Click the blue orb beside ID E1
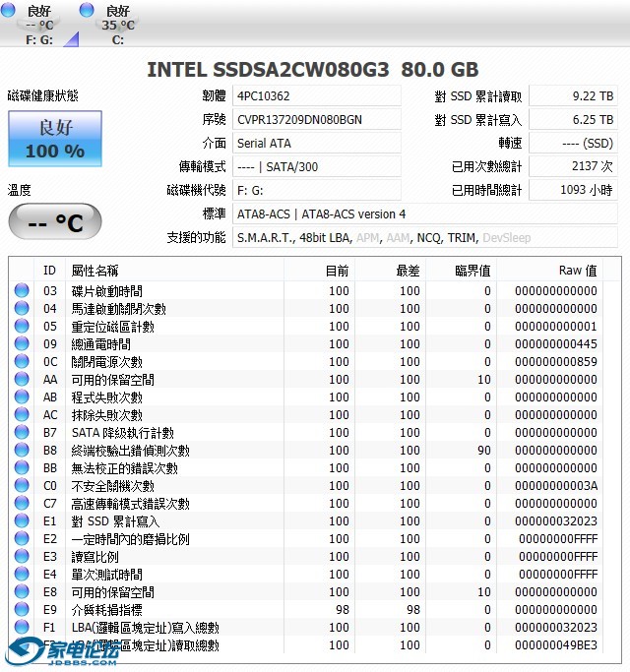Screen dimensions: 630x672 22,521
